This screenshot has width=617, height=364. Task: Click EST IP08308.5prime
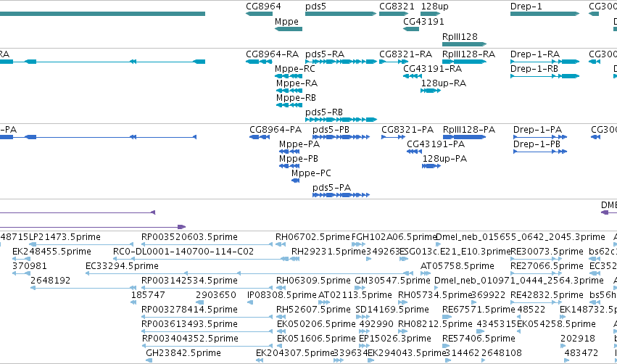pos(282,295)
